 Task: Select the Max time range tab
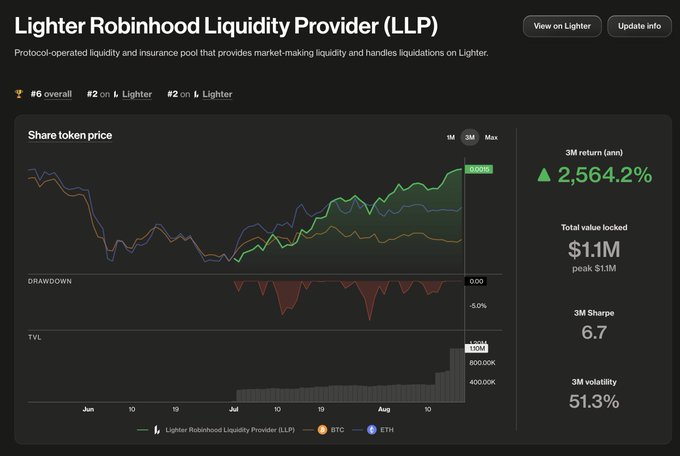(491, 138)
